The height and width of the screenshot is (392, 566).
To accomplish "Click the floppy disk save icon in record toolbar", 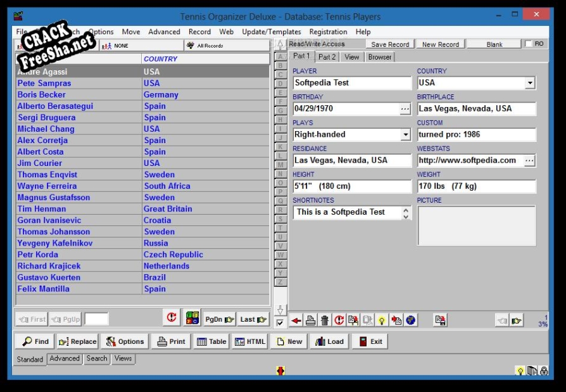I will point(441,320).
